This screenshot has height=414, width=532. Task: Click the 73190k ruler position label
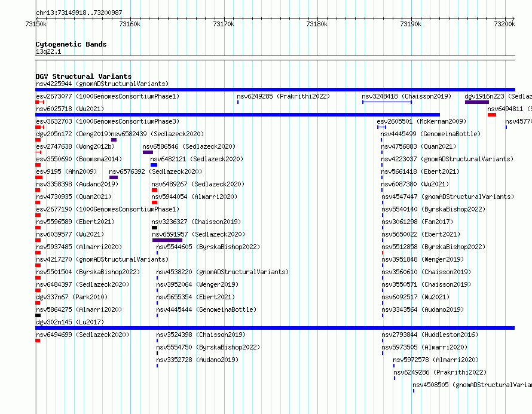tap(411, 24)
